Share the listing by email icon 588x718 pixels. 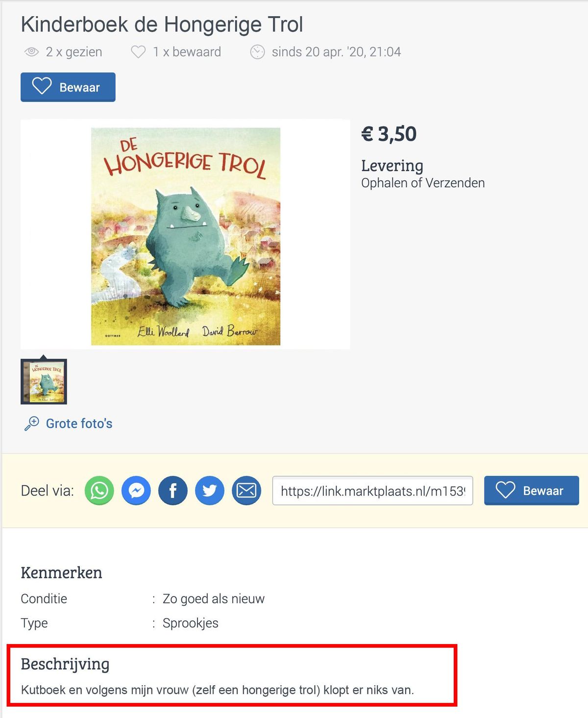tap(246, 491)
